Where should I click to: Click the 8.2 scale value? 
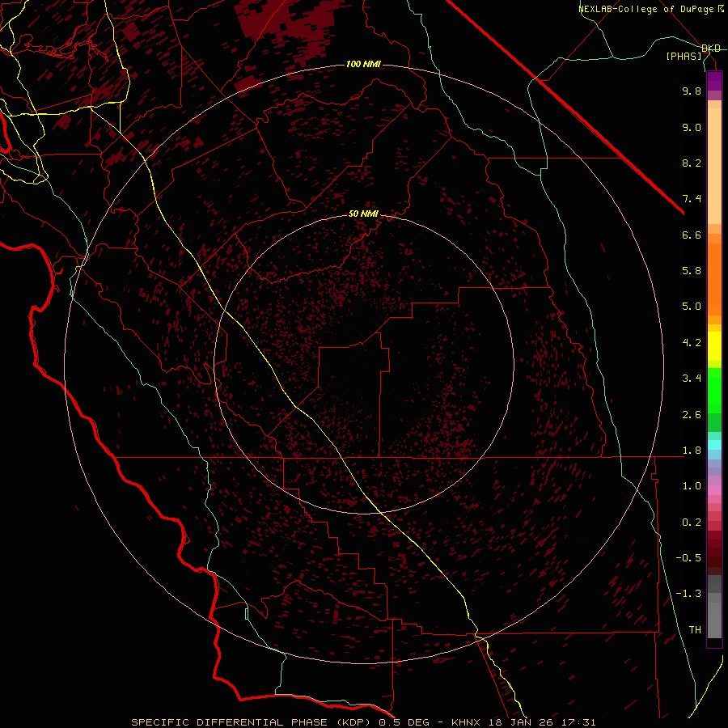(x=692, y=163)
